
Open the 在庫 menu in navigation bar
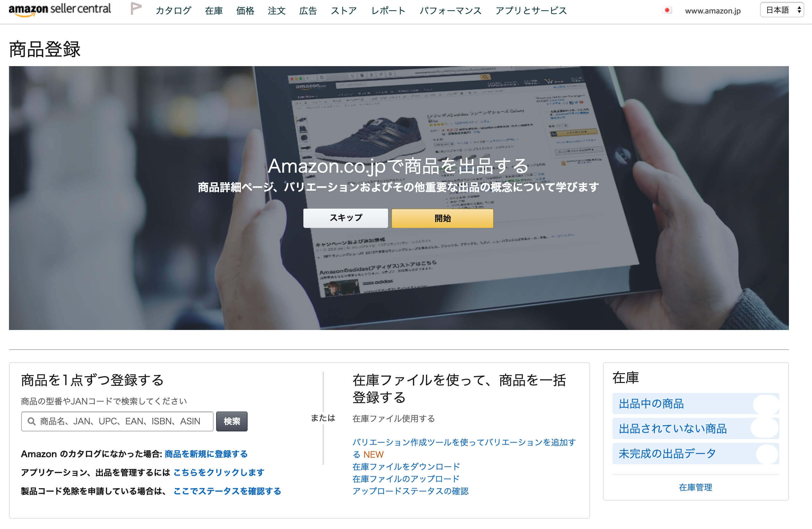(214, 11)
